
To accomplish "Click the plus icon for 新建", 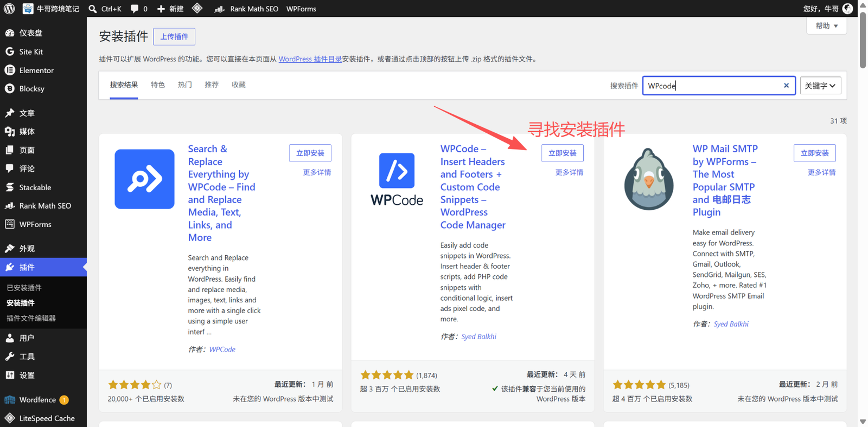I will tap(161, 9).
